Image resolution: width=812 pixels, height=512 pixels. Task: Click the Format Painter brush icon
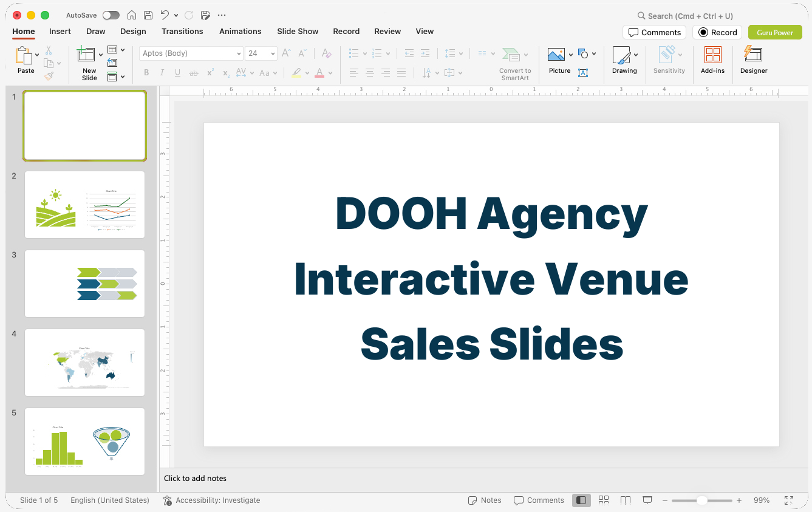tap(49, 76)
